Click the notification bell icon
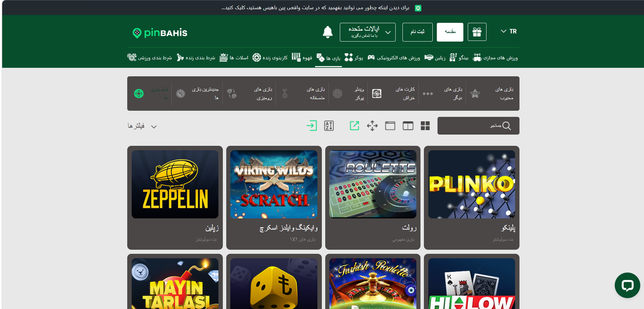The width and height of the screenshot is (644, 309). pyautogui.click(x=328, y=32)
